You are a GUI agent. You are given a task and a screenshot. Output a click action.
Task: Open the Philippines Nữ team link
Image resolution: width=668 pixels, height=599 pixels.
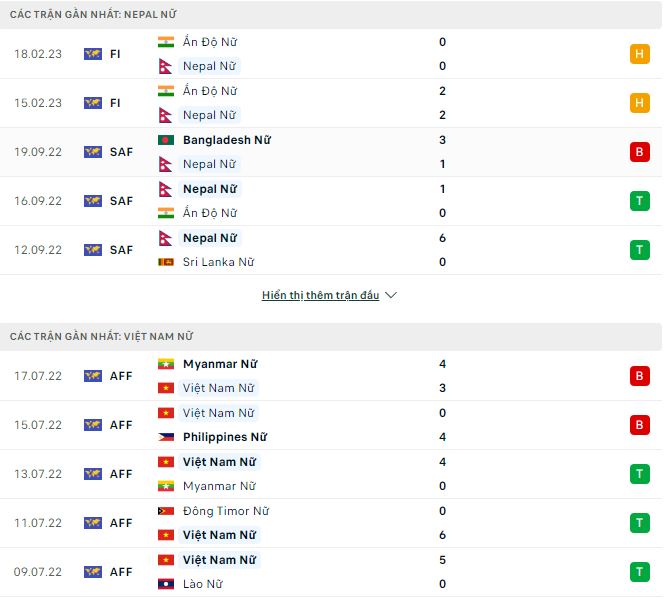coord(225,437)
